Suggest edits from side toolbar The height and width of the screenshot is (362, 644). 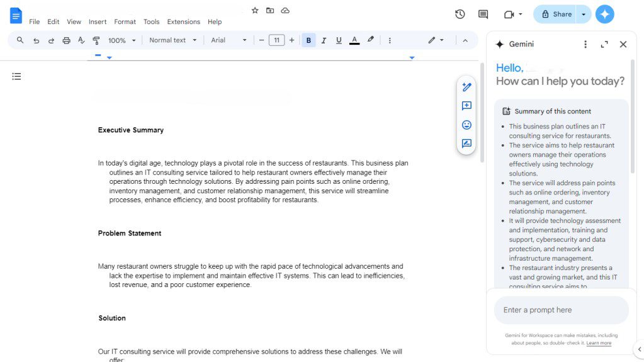[x=466, y=144]
